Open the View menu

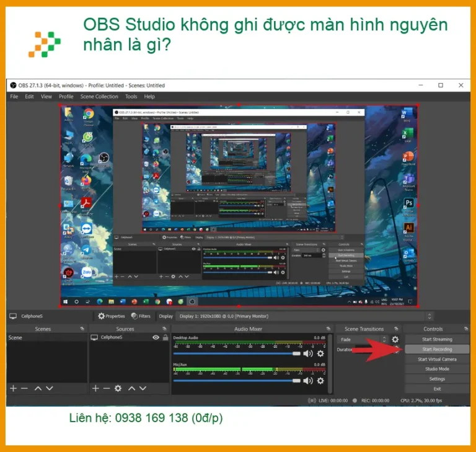(x=46, y=97)
